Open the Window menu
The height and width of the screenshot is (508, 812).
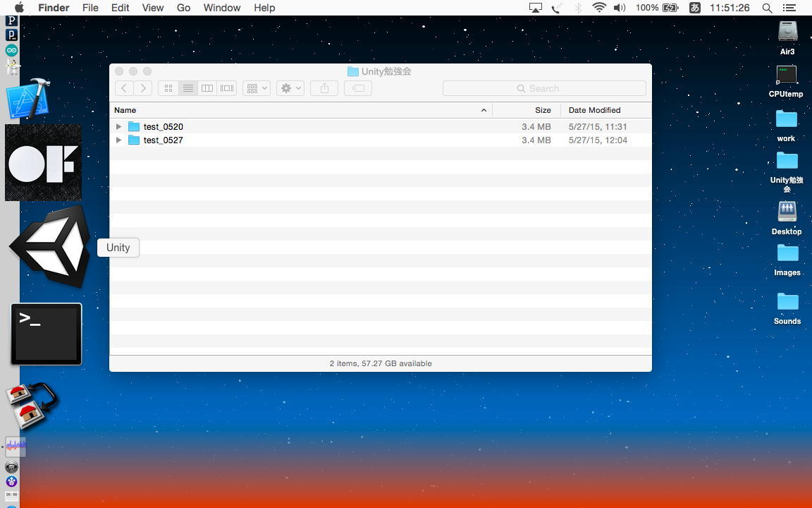[x=221, y=8]
